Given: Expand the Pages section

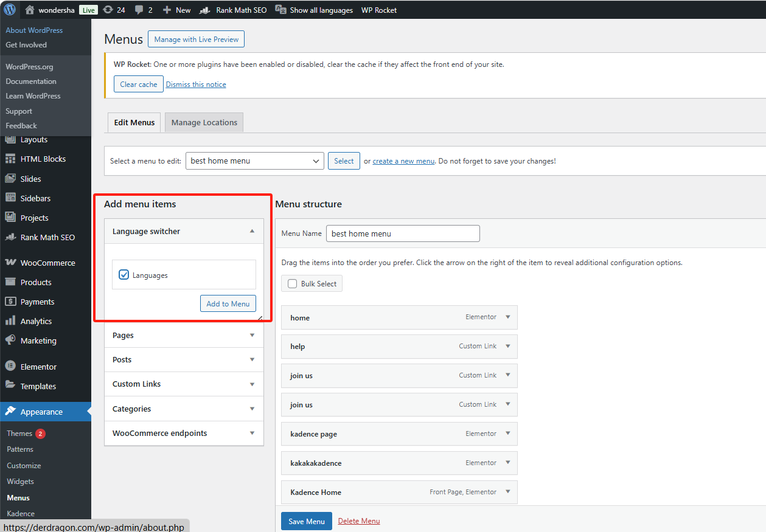Looking at the screenshot, I should pos(252,335).
